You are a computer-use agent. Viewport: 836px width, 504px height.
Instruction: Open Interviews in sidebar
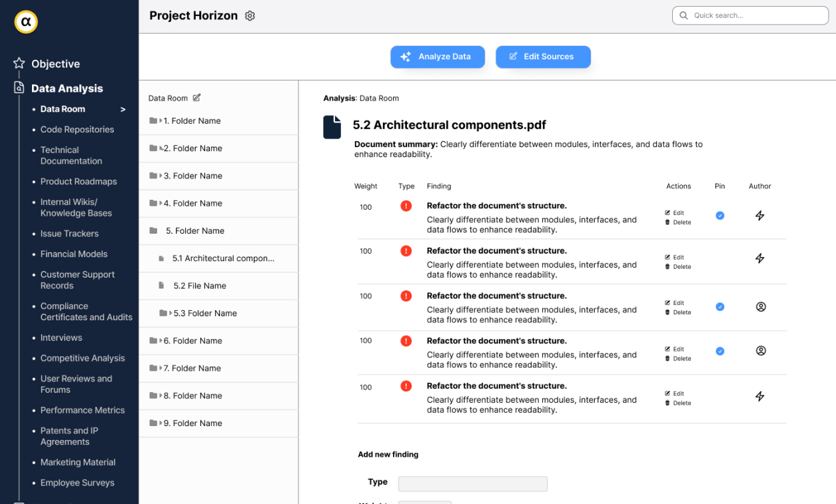click(61, 338)
